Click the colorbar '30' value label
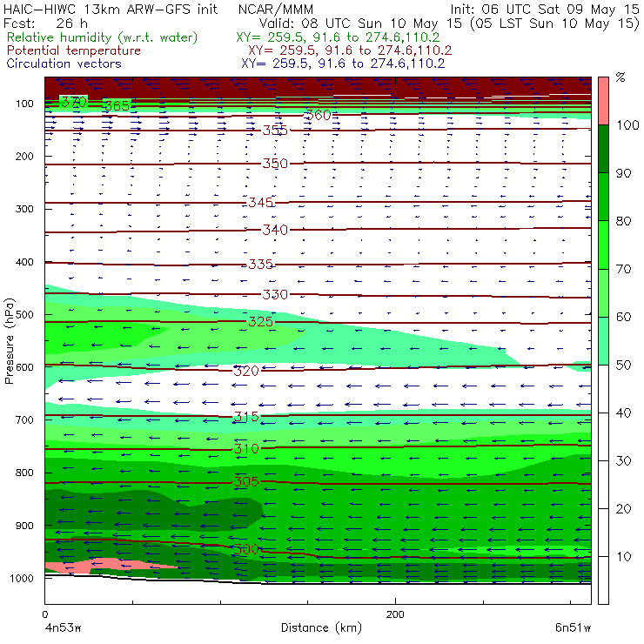The image size is (644, 644). click(623, 461)
